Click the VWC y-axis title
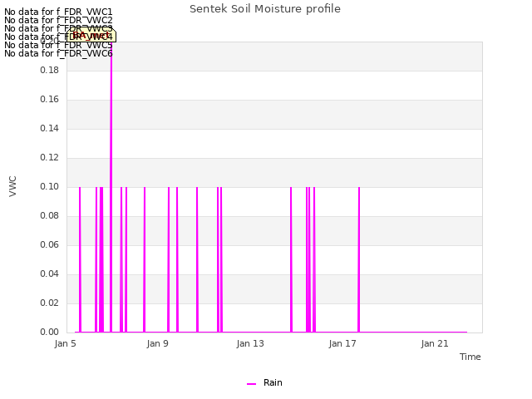This screenshot has height=399, width=532. click(x=12, y=186)
